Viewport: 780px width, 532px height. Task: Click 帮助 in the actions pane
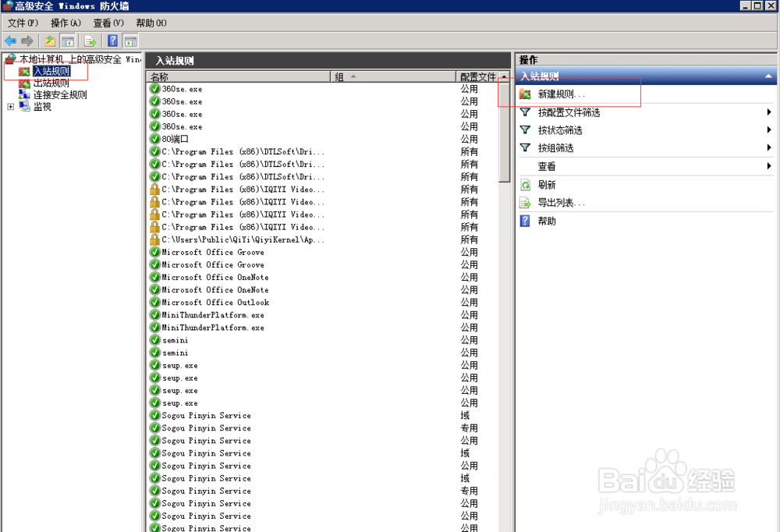[547, 221]
